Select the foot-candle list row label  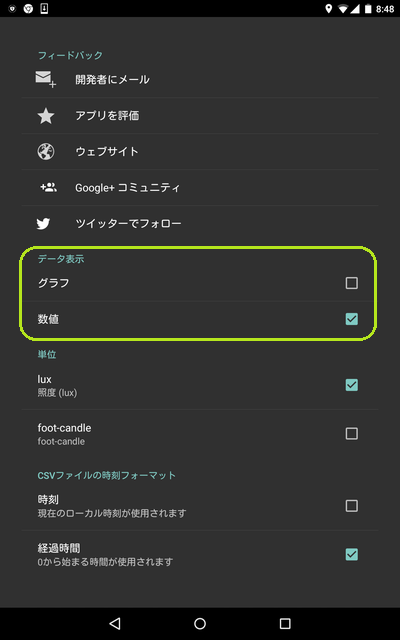click(x=64, y=428)
